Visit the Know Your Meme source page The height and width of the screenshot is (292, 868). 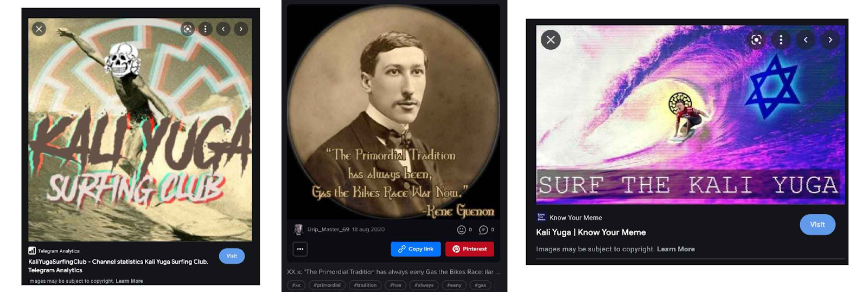point(817,224)
